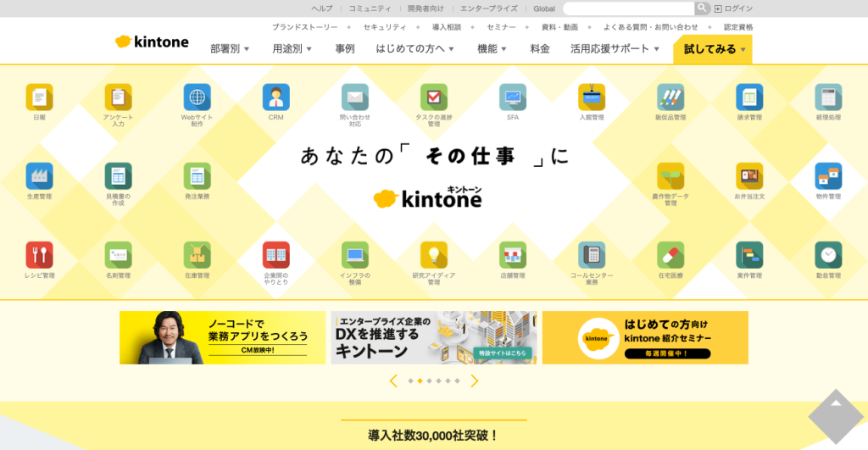Go to the kintone logo home link
The image size is (868, 450).
152,42
